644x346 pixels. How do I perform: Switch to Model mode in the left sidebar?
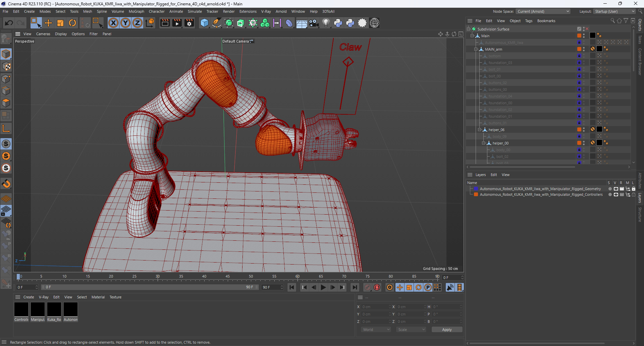point(6,54)
